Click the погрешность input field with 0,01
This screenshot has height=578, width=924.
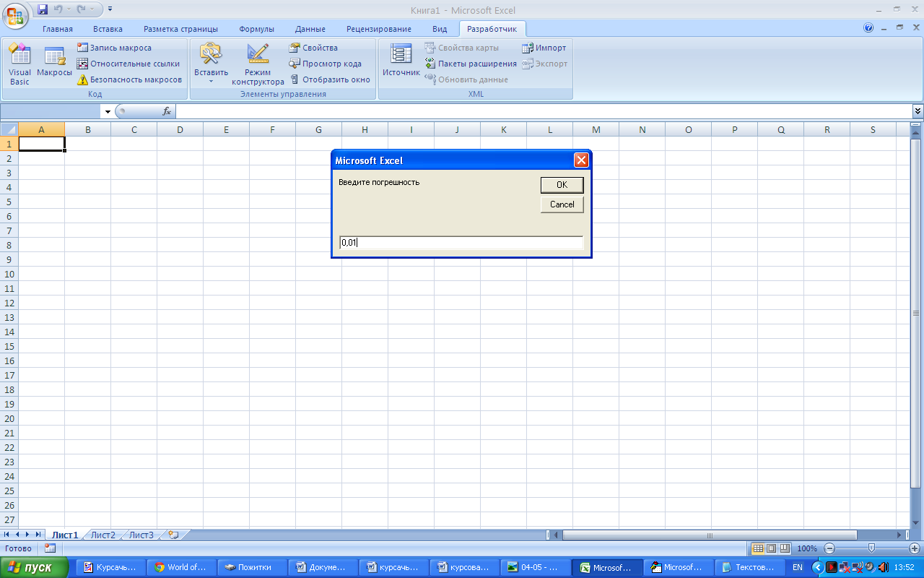[x=461, y=243]
